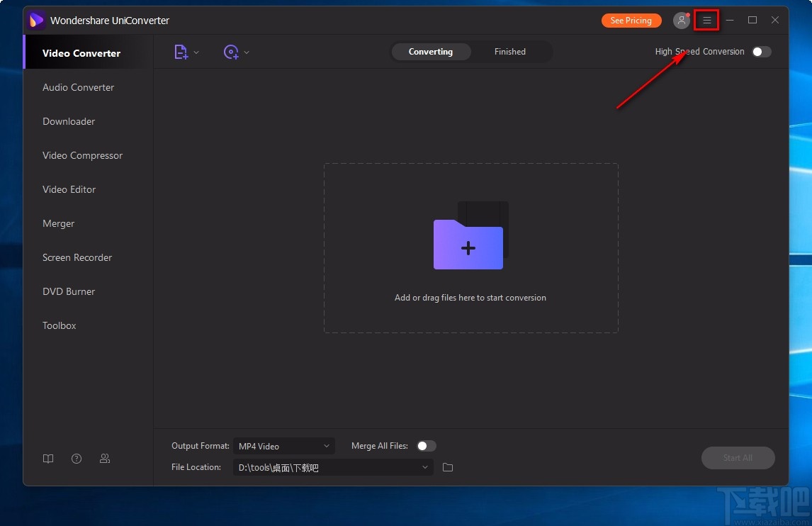Click the See Pricing button
This screenshot has width=812, height=526.
click(631, 21)
